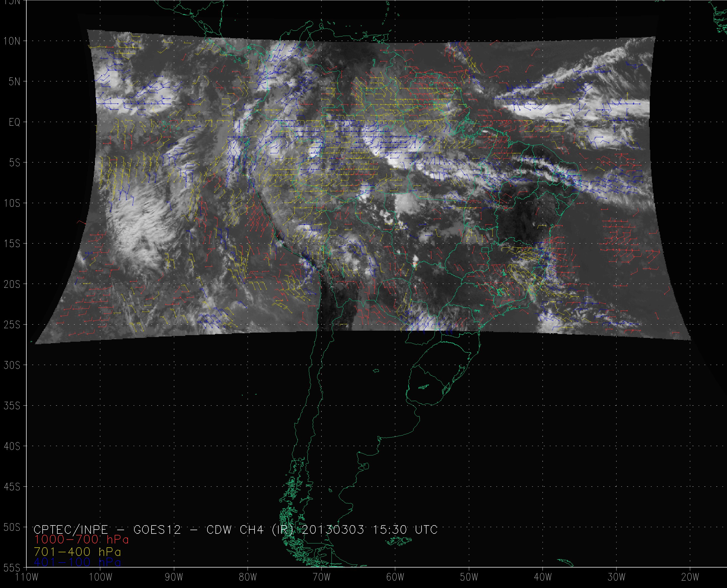Screen dimensions: 727x588
Task: Click the 20W longitude axis label
Action: click(x=690, y=577)
